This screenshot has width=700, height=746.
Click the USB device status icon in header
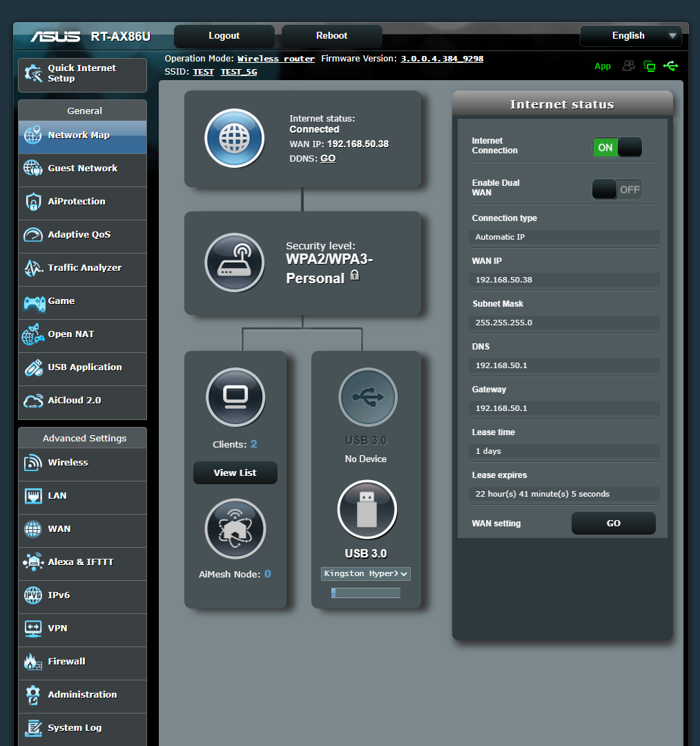tap(671, 66)
